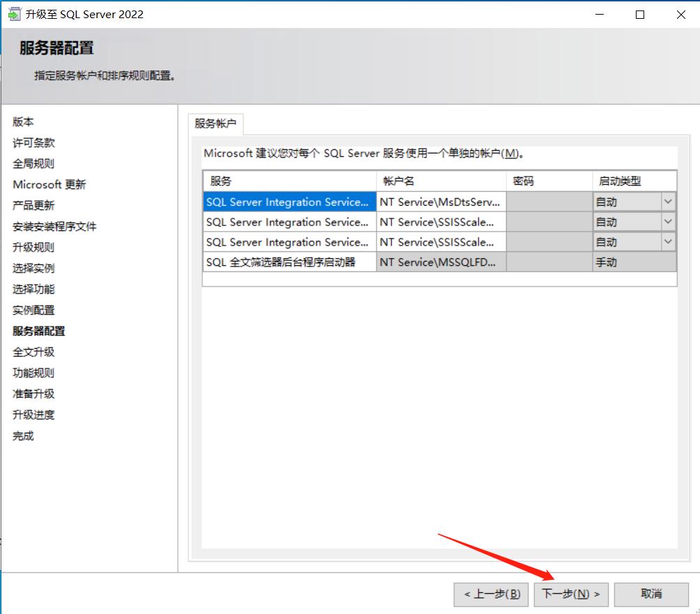
Task: Click 下一步(N) button to continue
Action: coord(571,594)
